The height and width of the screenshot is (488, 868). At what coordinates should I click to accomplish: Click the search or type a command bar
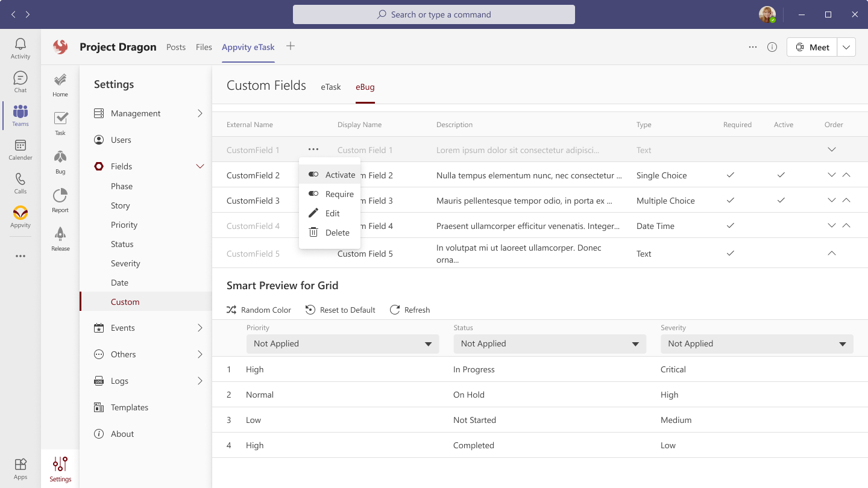coord(433,14)
